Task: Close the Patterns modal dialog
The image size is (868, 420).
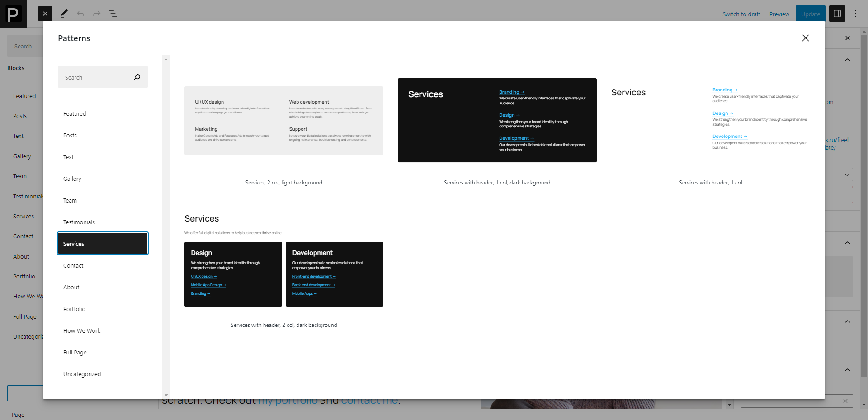Action: pos(805,38)
